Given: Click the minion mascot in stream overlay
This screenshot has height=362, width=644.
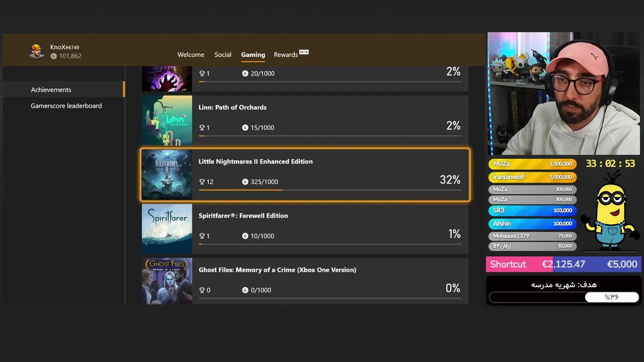Looking at the screenshot, I should (610, 211).
